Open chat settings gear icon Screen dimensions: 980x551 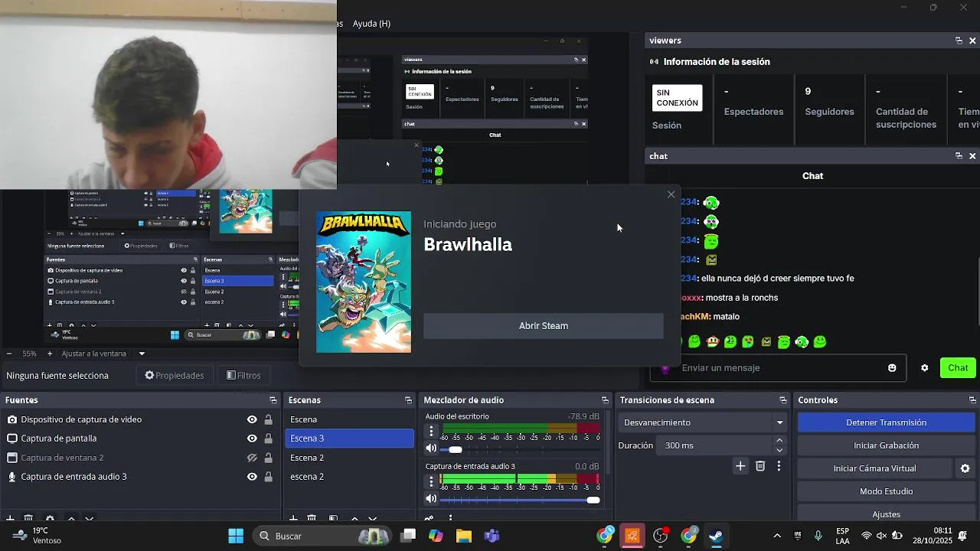925,368
